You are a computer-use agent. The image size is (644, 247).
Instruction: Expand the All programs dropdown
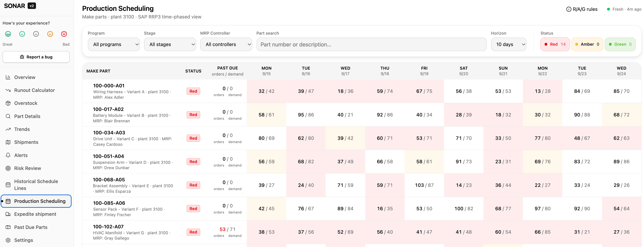click(x=114, y=44)
